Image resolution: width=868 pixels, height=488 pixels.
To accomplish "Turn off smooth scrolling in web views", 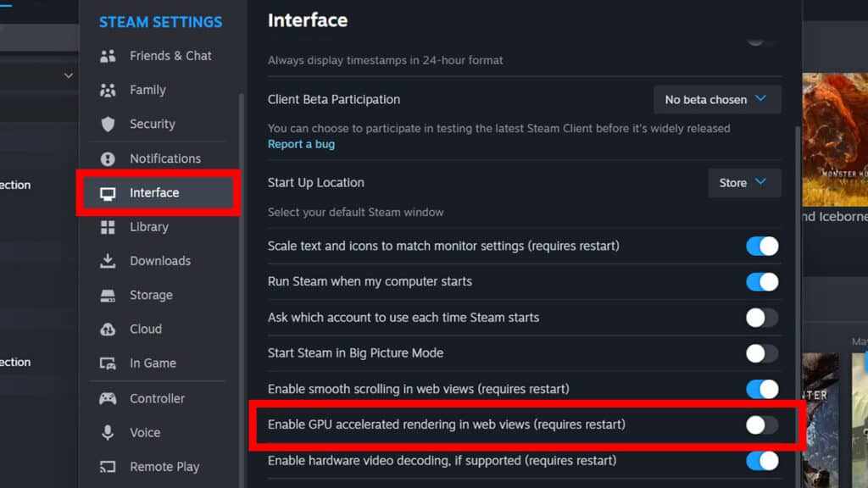I will coord(761,389).
